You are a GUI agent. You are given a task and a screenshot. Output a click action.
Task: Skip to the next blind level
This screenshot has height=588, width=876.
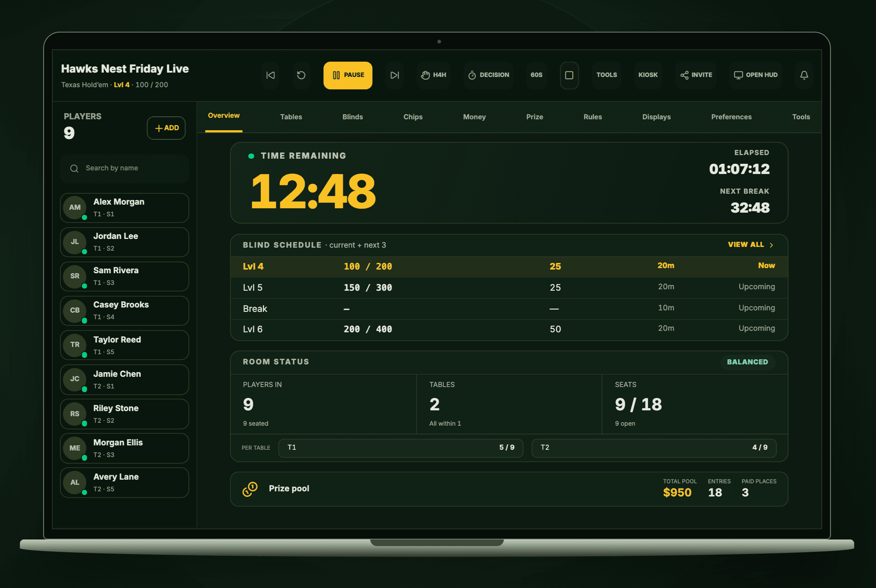pyautogui.click(x=394, y=76)
